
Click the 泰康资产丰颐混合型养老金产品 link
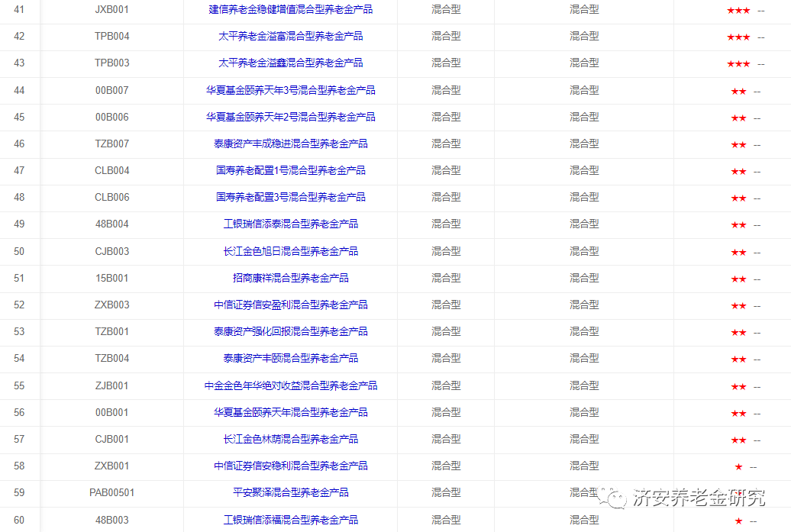pos(291,358)
